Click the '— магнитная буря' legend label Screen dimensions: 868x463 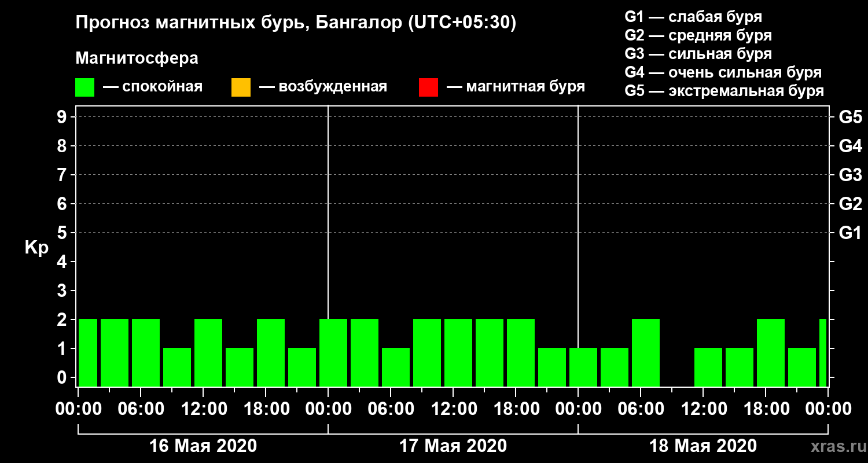coord(516,87)
